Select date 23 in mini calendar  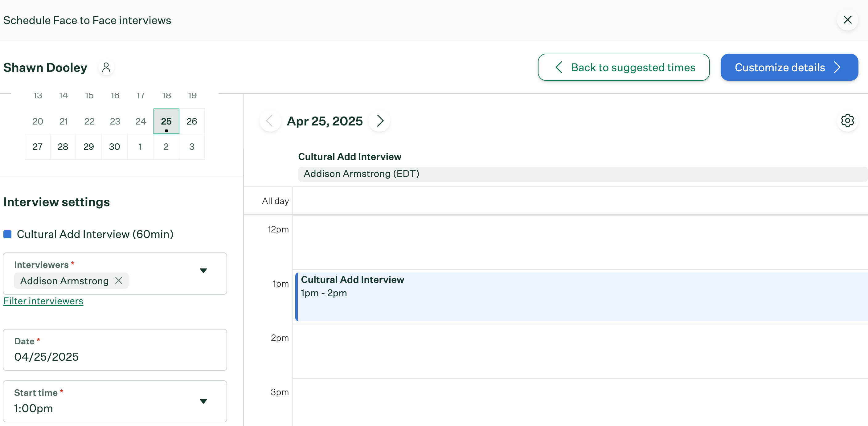[115, 121]
